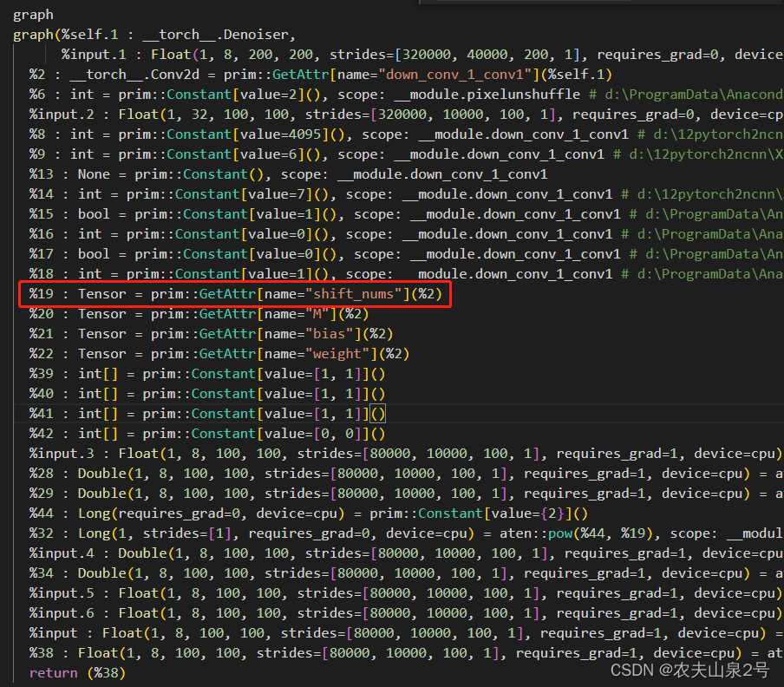Select the graph keyword at the top
This screenshot has width=784, height=687.
(30, 14)
